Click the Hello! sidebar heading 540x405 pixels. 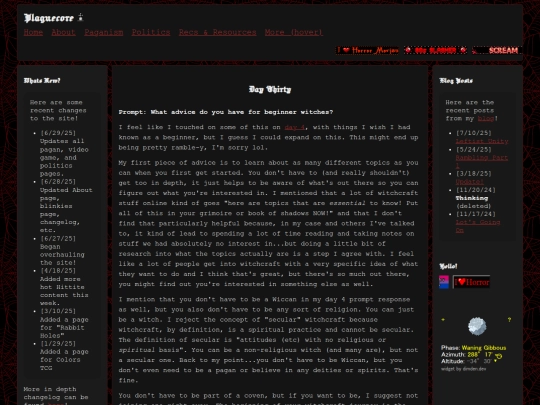[448, 266]
